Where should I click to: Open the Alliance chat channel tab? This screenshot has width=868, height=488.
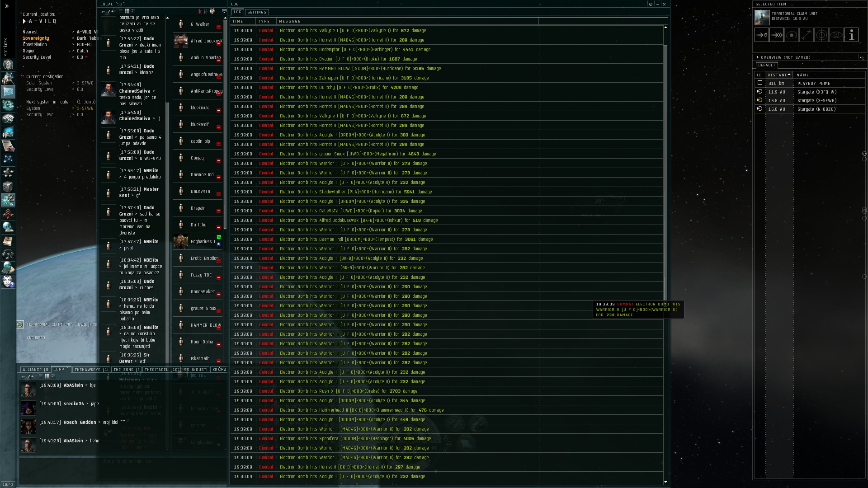35,370
